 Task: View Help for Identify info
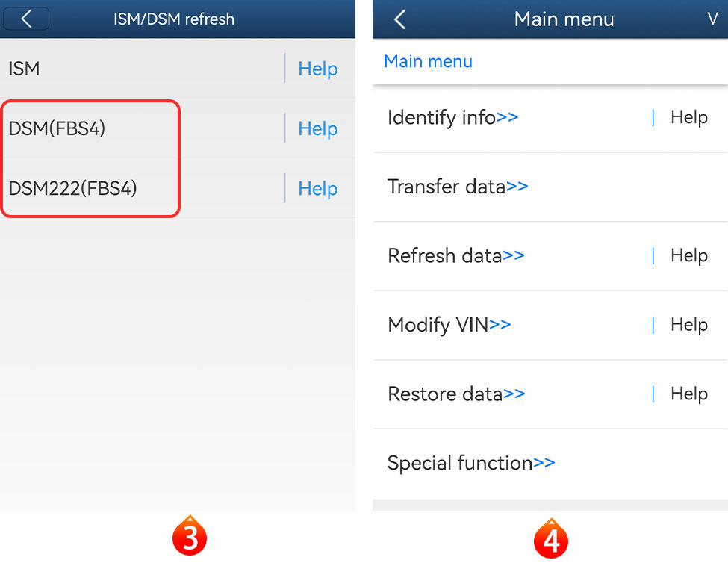coord(688,117)
